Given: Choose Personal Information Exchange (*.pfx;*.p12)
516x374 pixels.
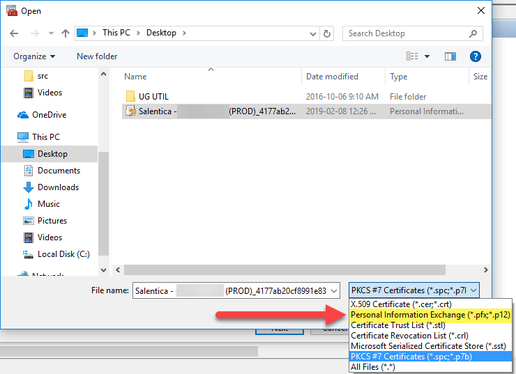Looking at the screenshot, I should click(x=430, y=315).
